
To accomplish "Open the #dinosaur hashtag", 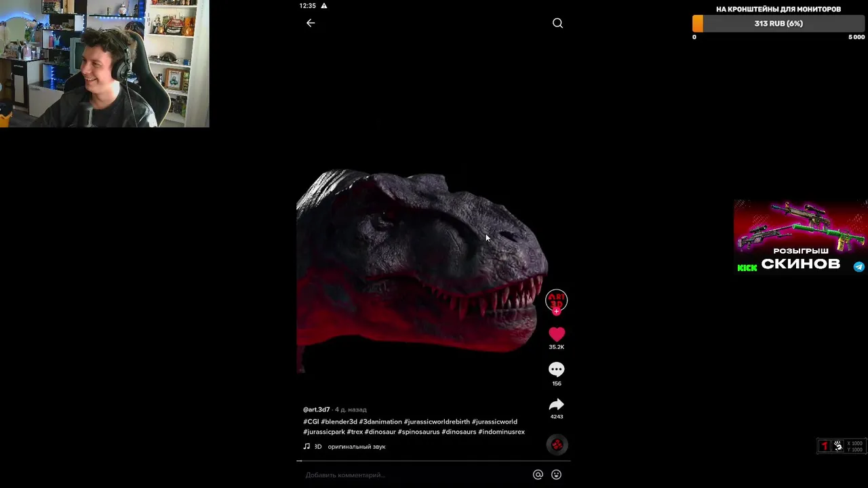I will tap(380, 432).
